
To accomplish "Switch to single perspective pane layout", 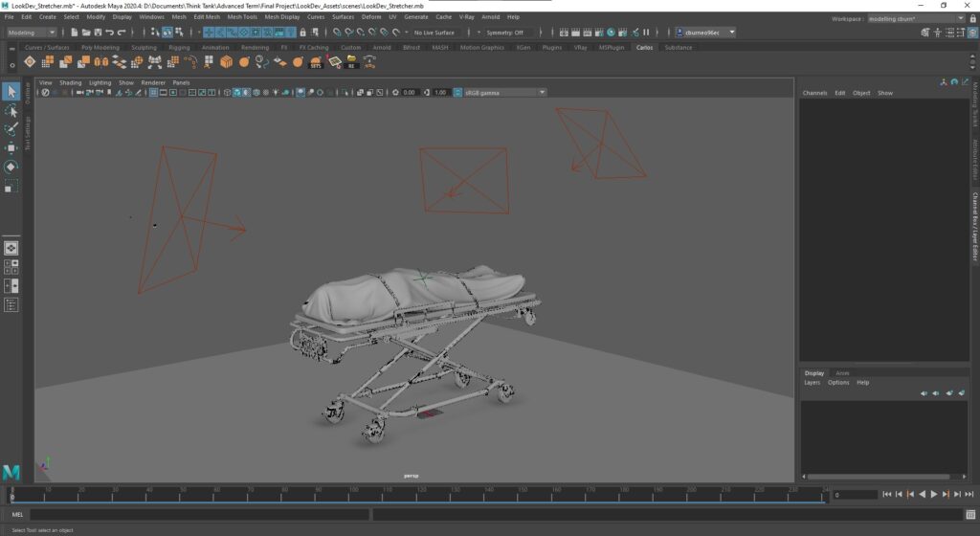I will tap(11, 248).
